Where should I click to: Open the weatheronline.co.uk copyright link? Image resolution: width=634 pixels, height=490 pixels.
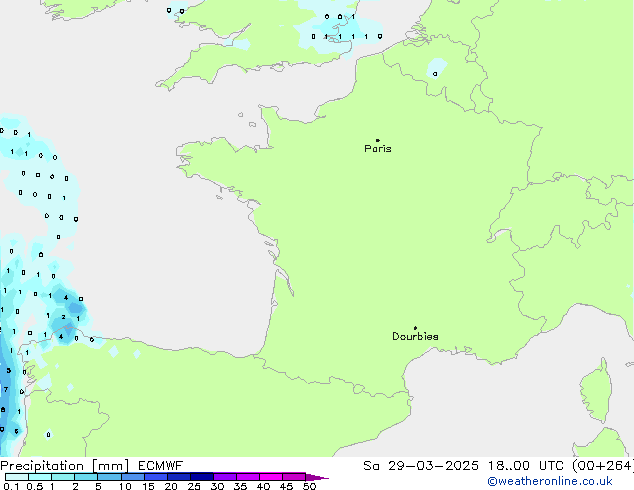550,482
